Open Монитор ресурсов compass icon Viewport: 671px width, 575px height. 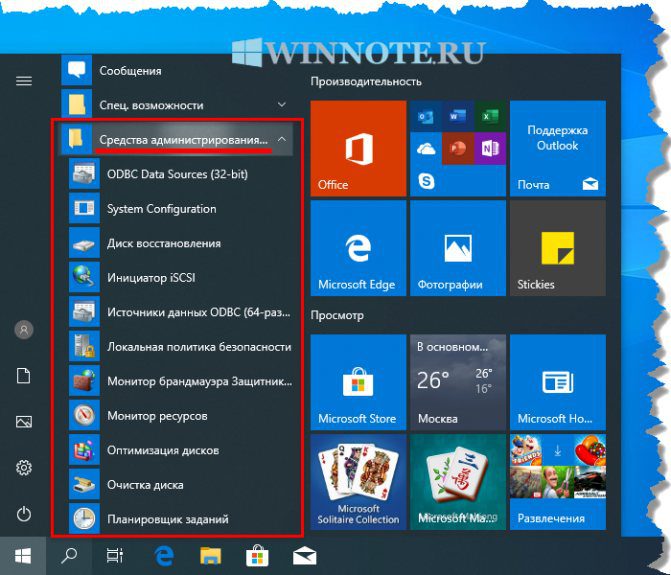click(x=84, y=415)
